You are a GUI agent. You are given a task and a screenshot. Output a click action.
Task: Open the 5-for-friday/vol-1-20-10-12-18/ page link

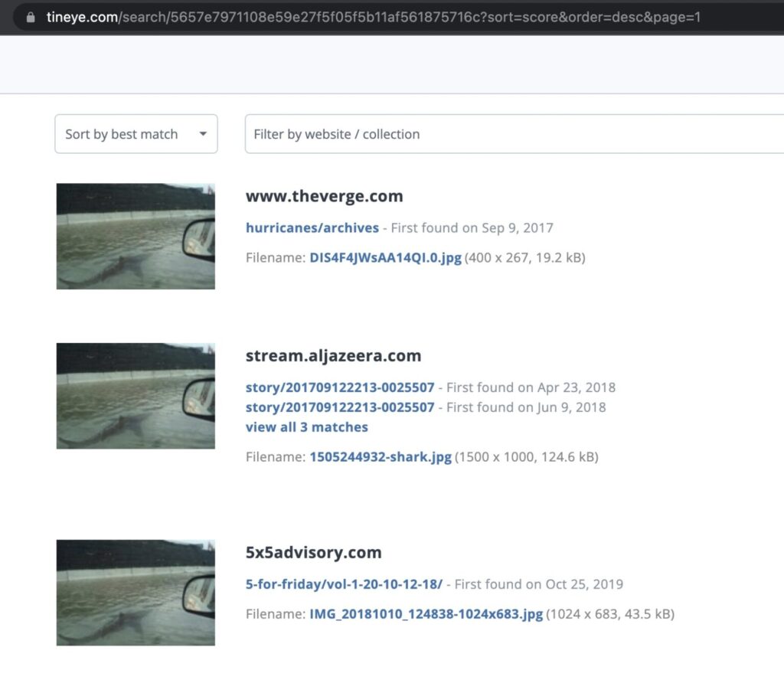[344, 584]
